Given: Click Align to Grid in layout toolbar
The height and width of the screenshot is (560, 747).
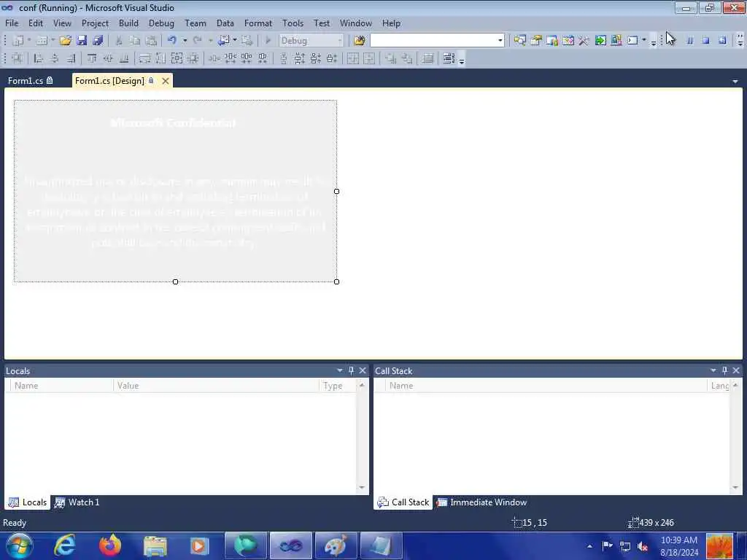Looking at the screenshot, I should point(18,58).
